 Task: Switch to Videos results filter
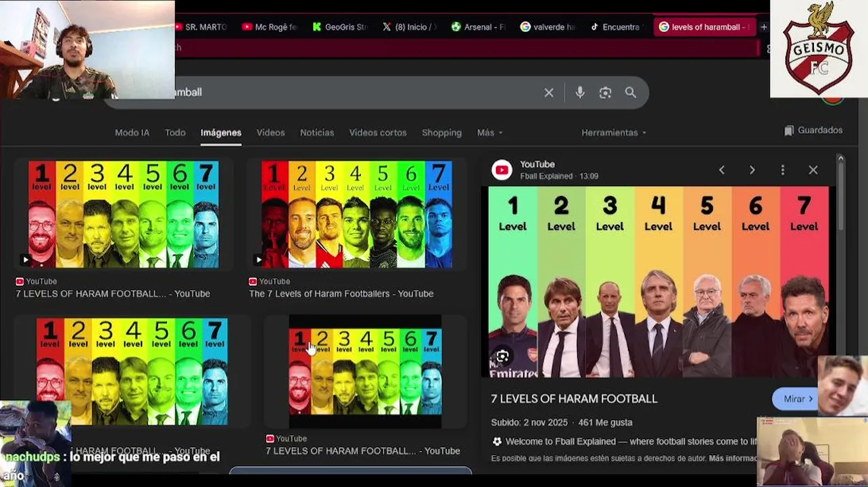click(x=270, y=133)
